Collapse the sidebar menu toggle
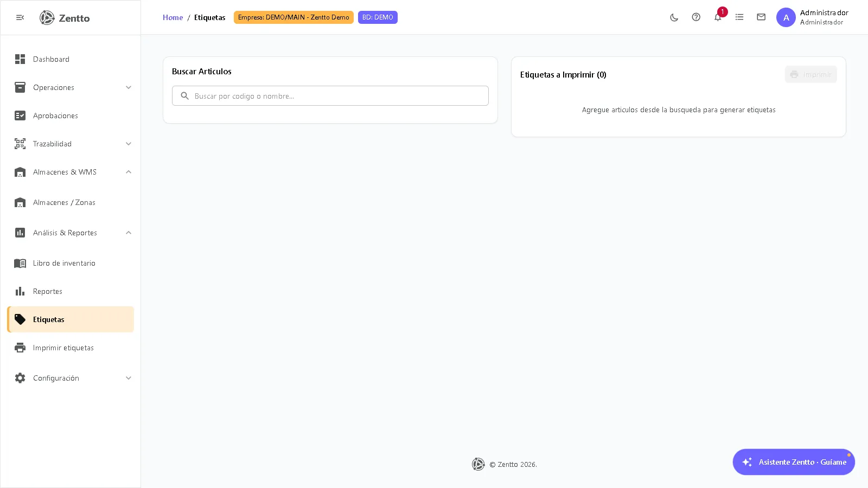 [20, 17]
